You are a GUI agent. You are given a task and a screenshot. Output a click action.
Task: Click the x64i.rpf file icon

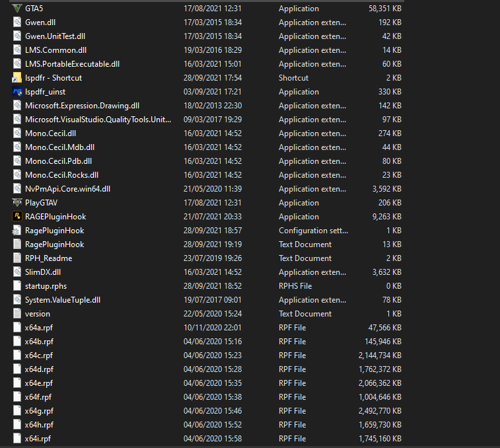17,439
